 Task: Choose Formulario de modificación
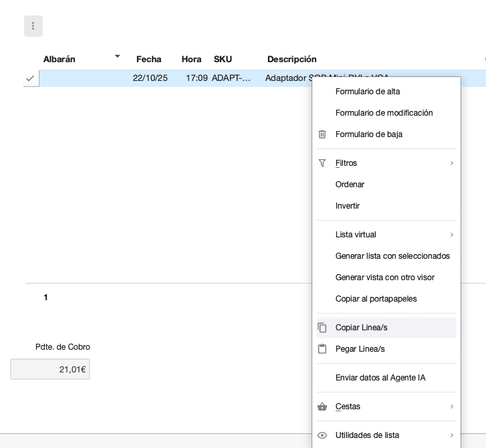[x=384, y=113]
